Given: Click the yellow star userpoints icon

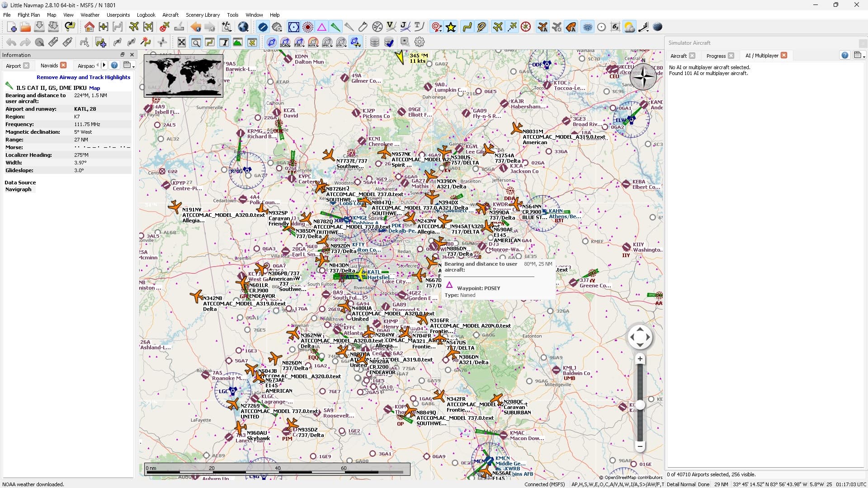Looking at the screenshot, I should [451, 27].
